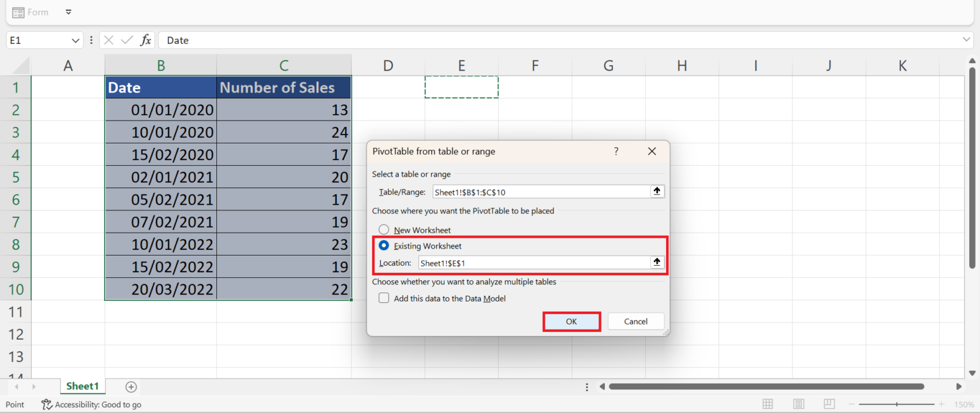This screenshot has height=413, width=980.
Task: Expand the Form button dropdown chevron
Action: (x=68, y=11)
